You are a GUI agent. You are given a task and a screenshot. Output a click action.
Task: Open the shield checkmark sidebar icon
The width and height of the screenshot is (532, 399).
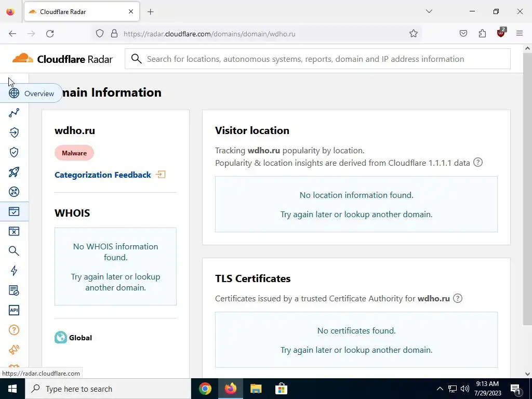point(14,152)
